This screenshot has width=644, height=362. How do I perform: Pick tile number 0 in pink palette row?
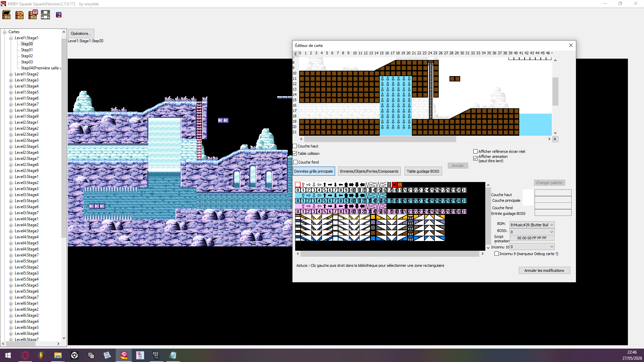coord(298,212)
